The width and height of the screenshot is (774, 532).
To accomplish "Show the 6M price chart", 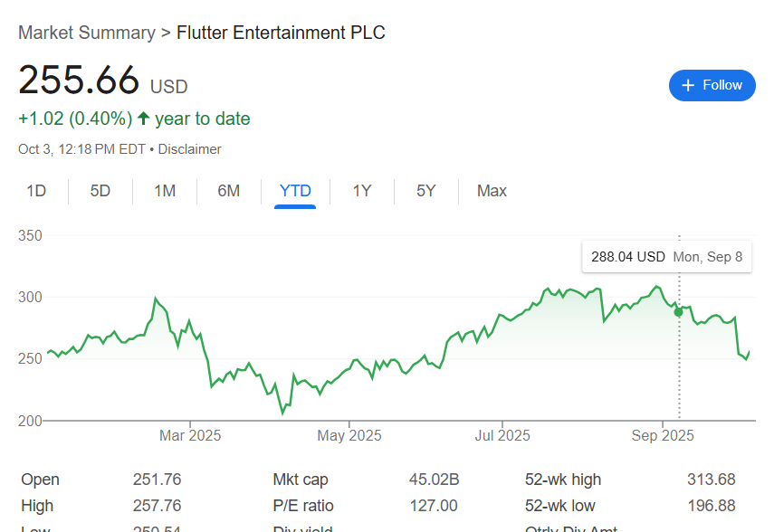I will point(229,191).
